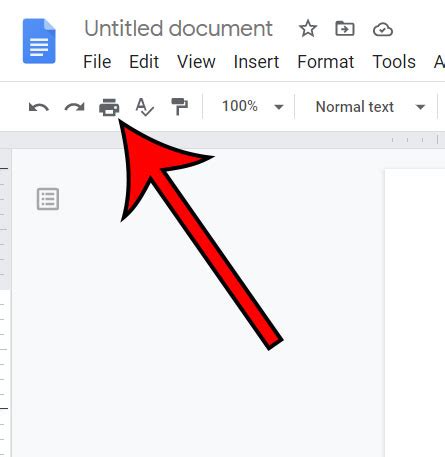Open the Tools menu

tap(394, 62)
